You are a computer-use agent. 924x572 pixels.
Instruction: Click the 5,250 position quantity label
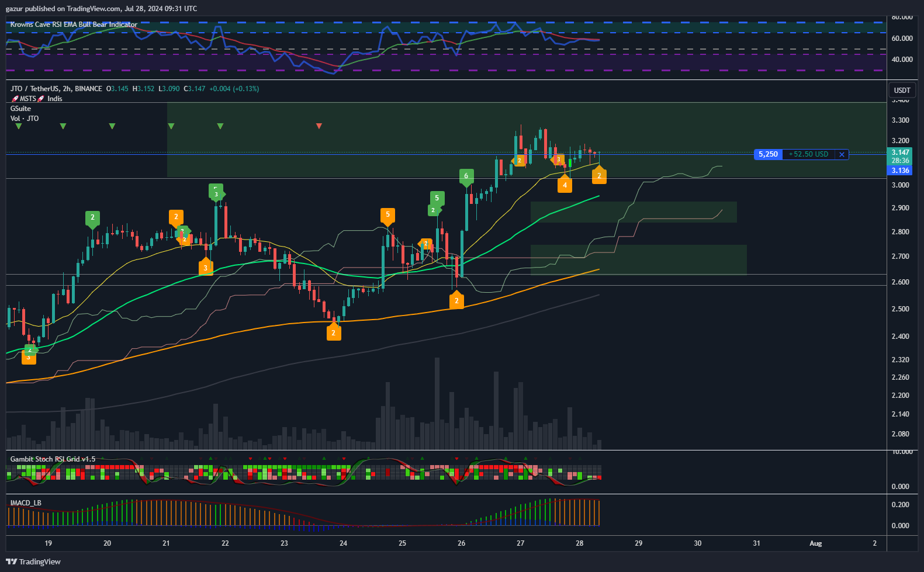(x=768, y=154)
